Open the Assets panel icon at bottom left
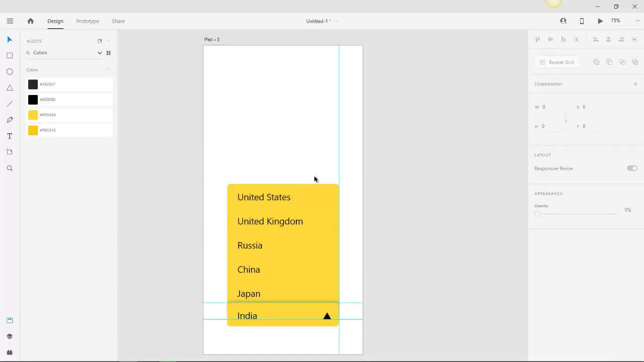This screenshot has height=362, width=644. click(10, 320)
